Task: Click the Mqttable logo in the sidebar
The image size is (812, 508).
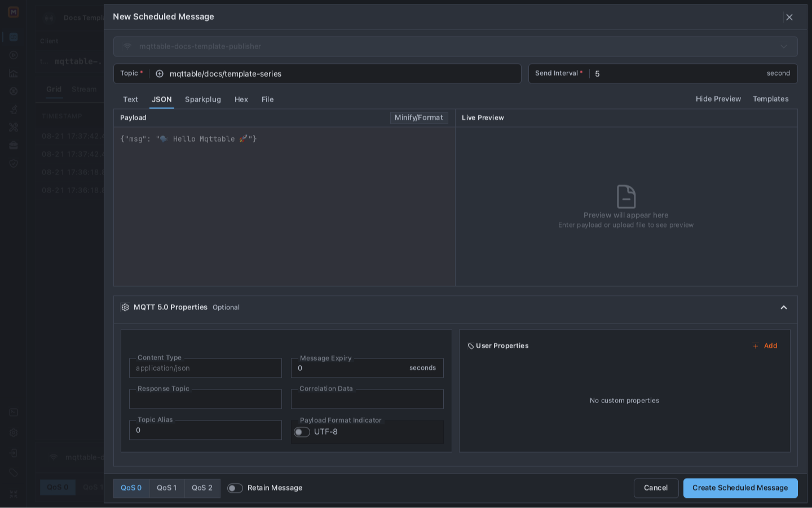Action: tap(13, 12)
